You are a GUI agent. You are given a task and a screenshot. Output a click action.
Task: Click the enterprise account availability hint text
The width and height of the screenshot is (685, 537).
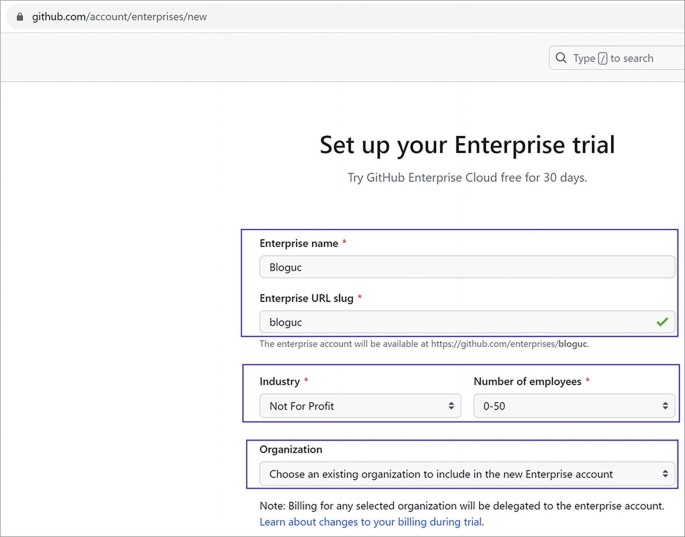(424, 344)
